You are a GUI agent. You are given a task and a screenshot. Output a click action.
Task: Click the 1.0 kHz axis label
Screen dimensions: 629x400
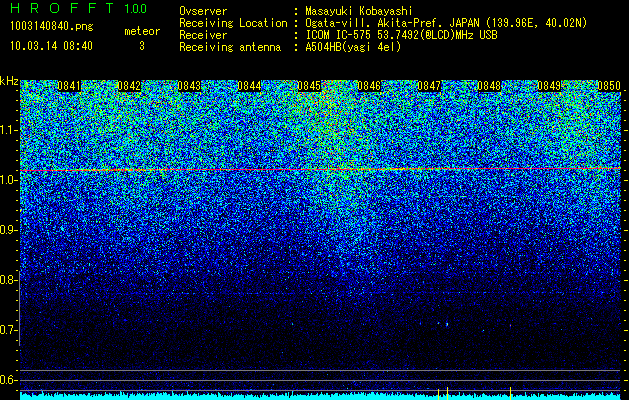pyautogui.click(x=7, y=180)
